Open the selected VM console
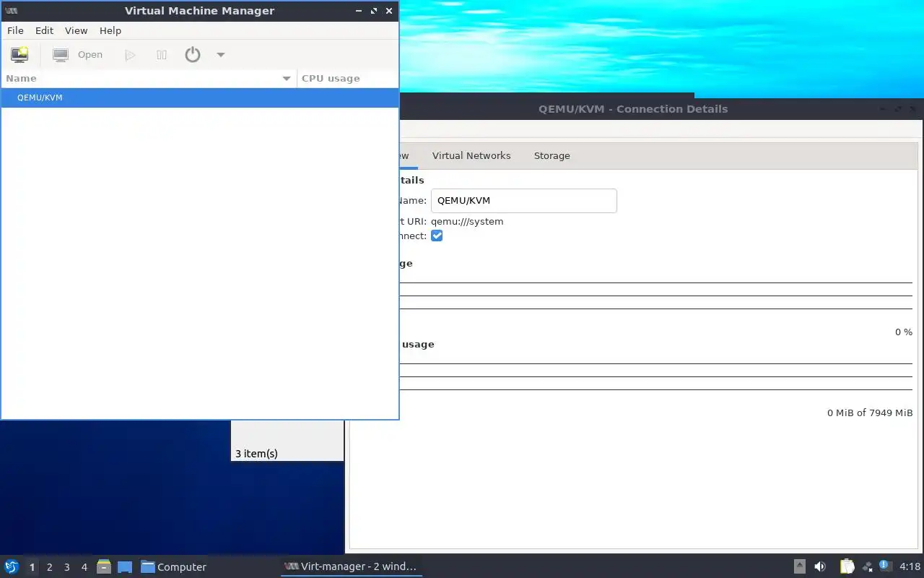 (78, 55)
